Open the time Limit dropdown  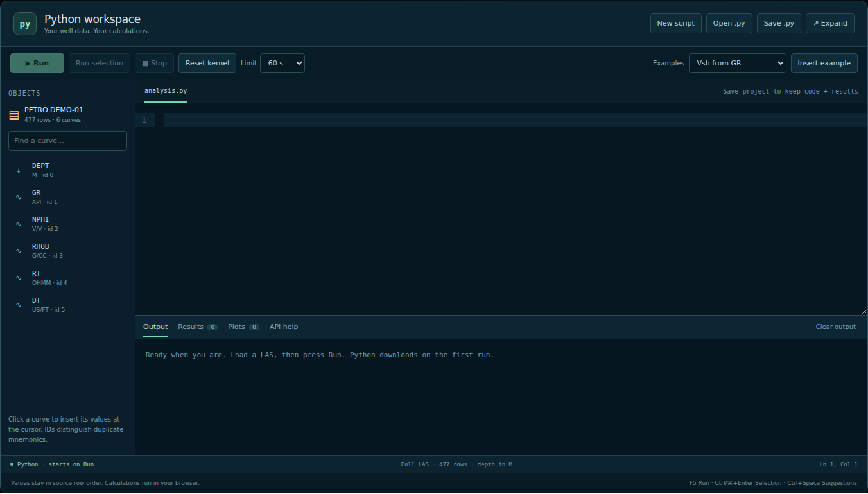tap(282, 63)
